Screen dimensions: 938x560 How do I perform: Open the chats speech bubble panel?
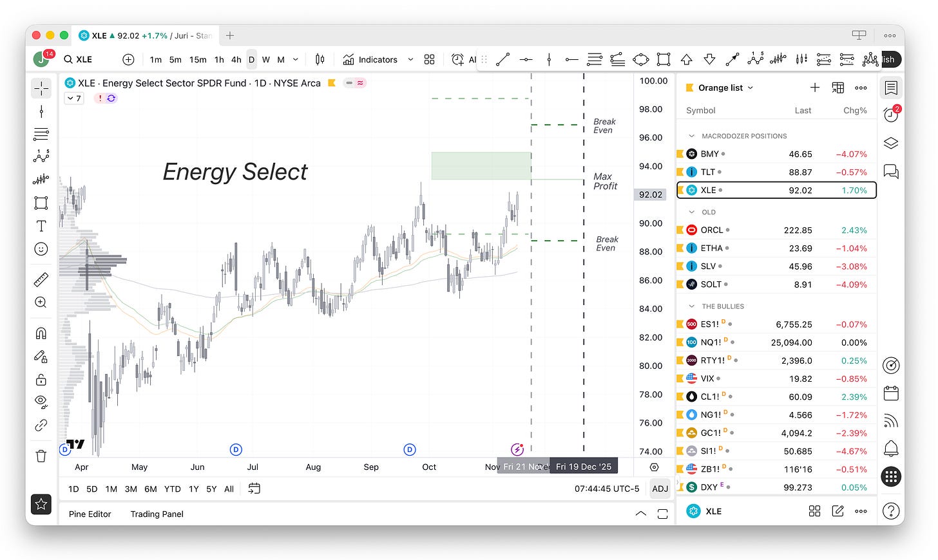(891, 171)
